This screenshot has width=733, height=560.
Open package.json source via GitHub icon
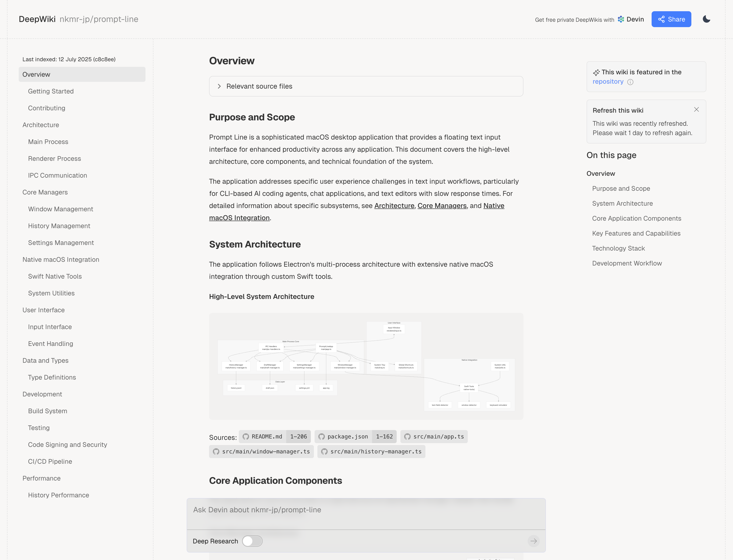click(321, 436)
